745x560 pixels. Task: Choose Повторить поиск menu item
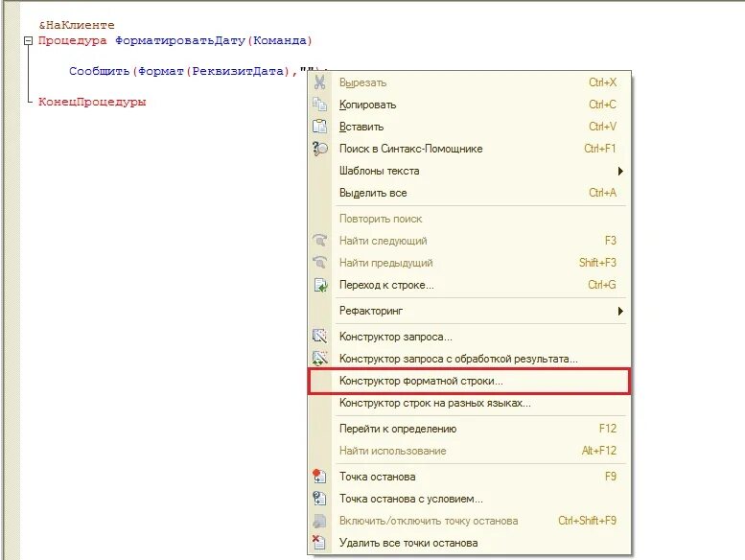[x=470, y=219]
